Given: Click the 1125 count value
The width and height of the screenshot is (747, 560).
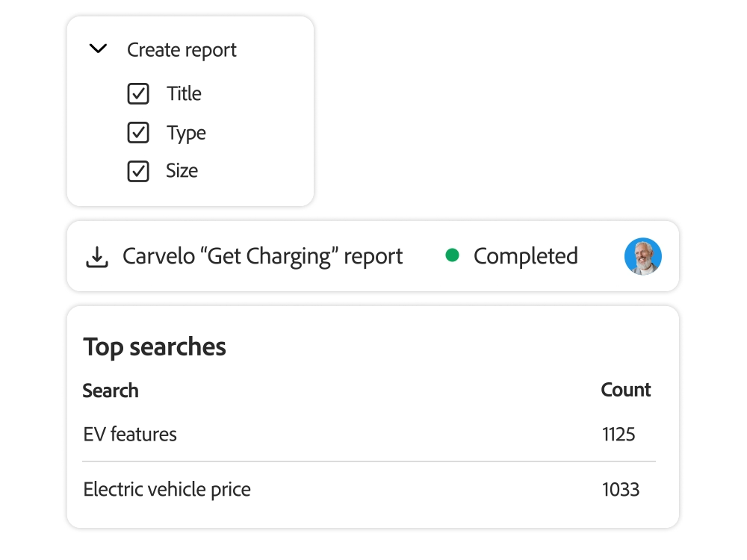Looking at the screenshot, I should tap(619, 435).
